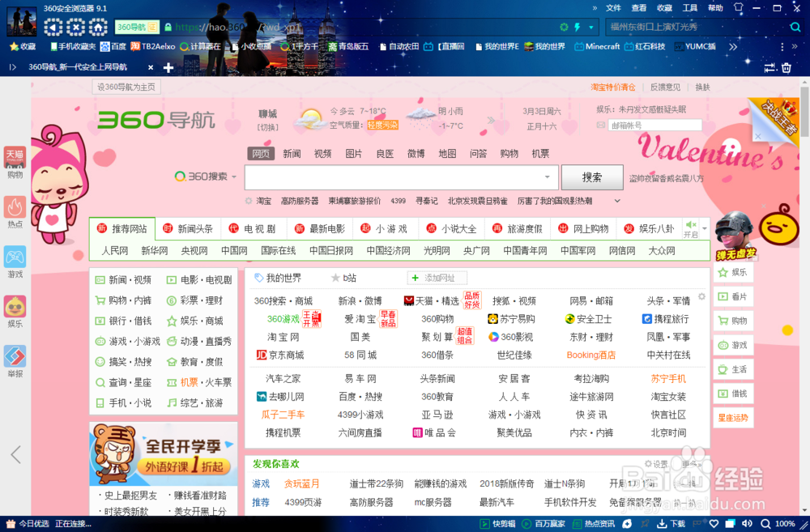This screenshot has height=532, width=810.
Task: Open the 生活 button on right panel
Action: point(733,369)
